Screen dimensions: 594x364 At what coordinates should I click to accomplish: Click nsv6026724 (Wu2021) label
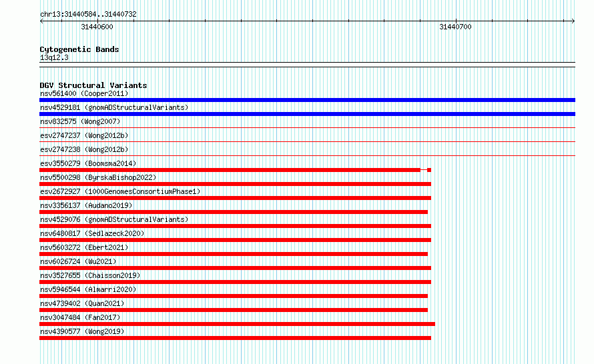(78, 261)
